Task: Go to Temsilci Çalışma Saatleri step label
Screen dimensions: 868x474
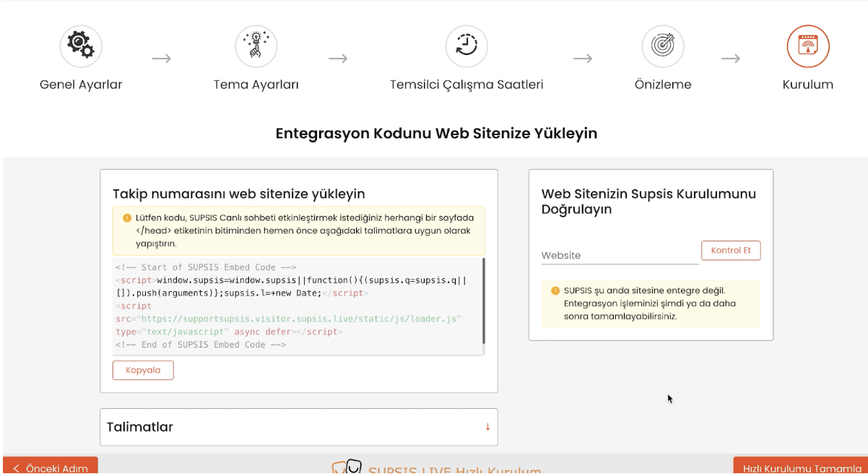Action: click(x=466, y=85)
